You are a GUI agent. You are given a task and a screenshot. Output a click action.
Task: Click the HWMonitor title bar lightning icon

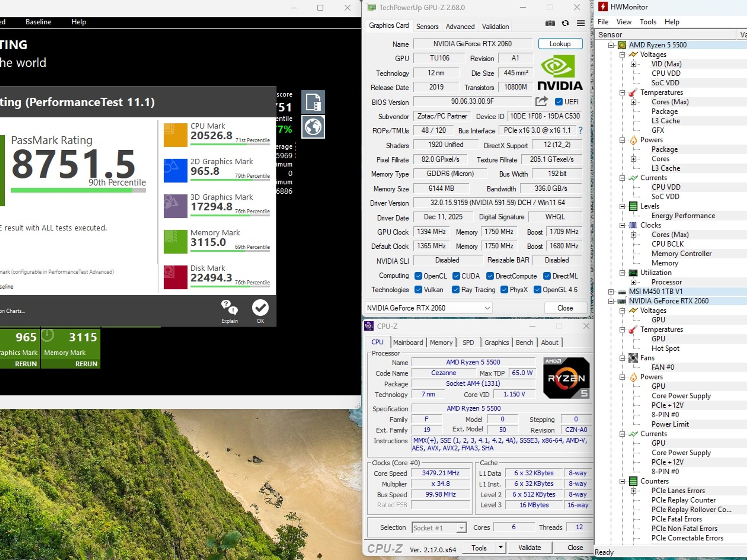(x=603, y=7)
